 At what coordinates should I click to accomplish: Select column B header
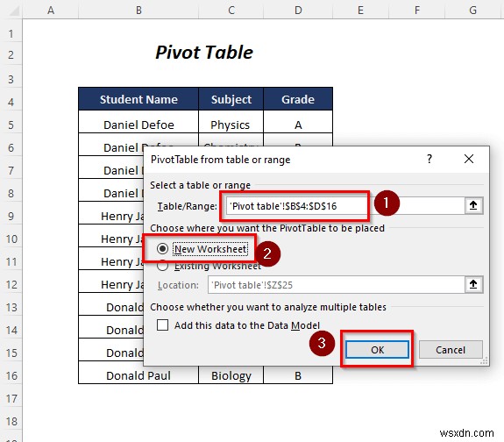[x=138, y=10]
